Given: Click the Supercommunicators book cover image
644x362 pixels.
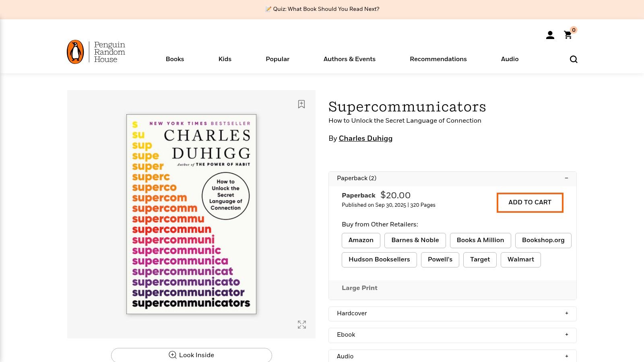Looking at the screenshot, I should [191, 214].
